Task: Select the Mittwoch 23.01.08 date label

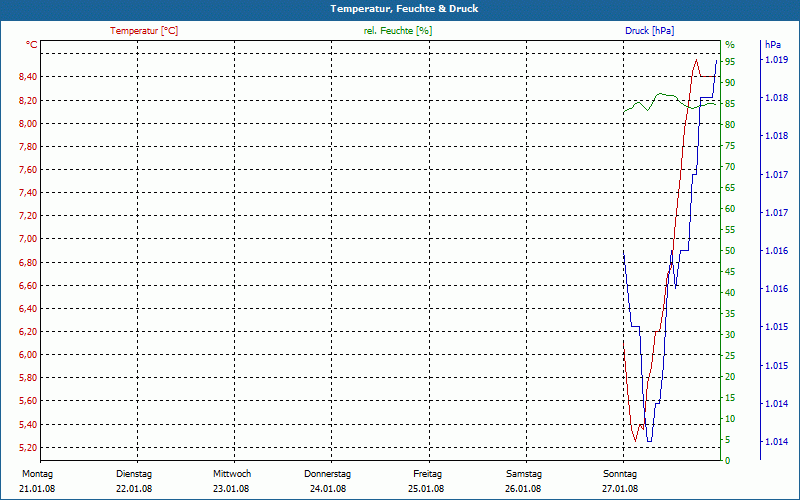Action: pos(232,481)
